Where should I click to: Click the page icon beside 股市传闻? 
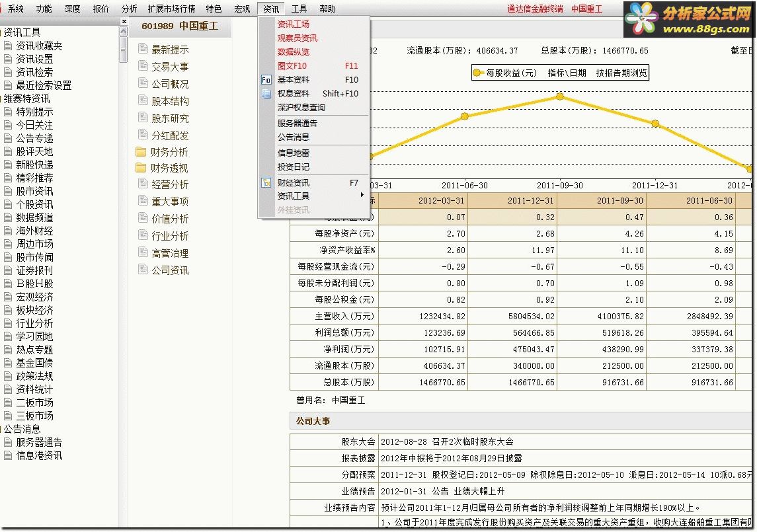coord(8,257)
